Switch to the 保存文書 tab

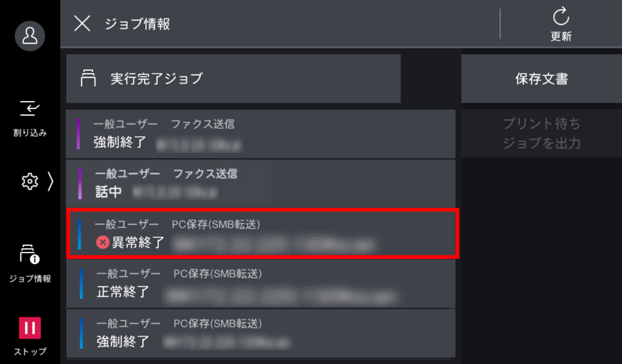pos(541,78)
